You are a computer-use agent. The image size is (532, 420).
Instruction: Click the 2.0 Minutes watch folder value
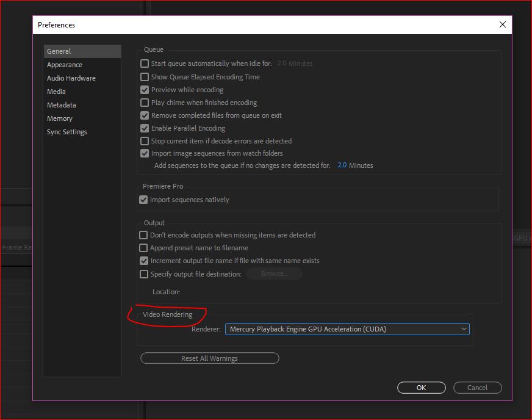[x=342, y=165]
